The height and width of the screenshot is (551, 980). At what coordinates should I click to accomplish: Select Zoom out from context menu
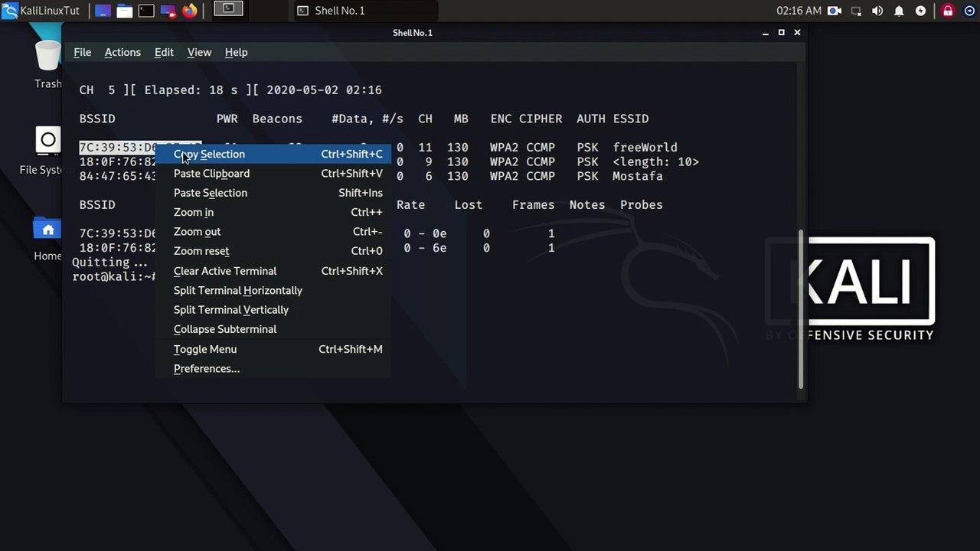pyautogui.click(x=273, y=232)
